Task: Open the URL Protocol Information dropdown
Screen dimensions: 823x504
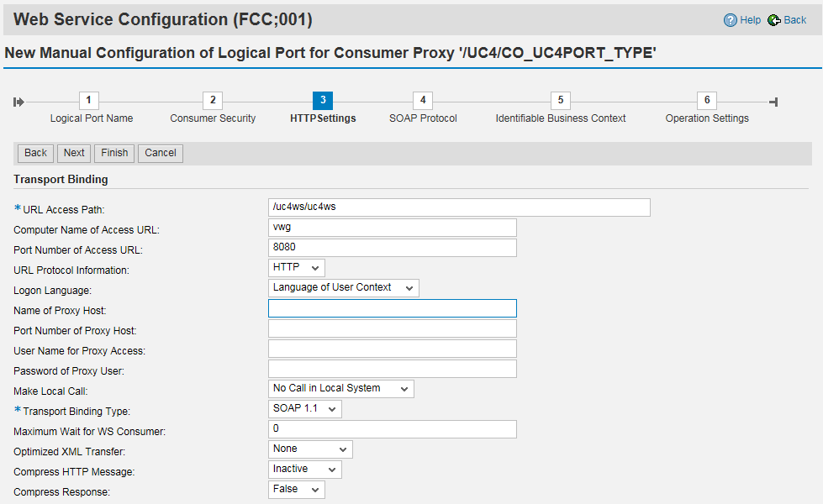Action: (296, 267)
